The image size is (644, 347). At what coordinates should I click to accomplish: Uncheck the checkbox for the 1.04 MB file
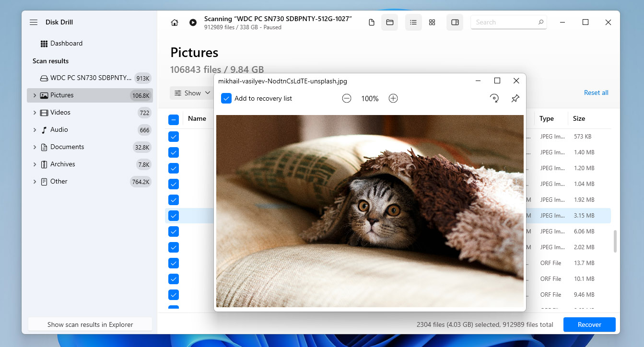[174, 184]
